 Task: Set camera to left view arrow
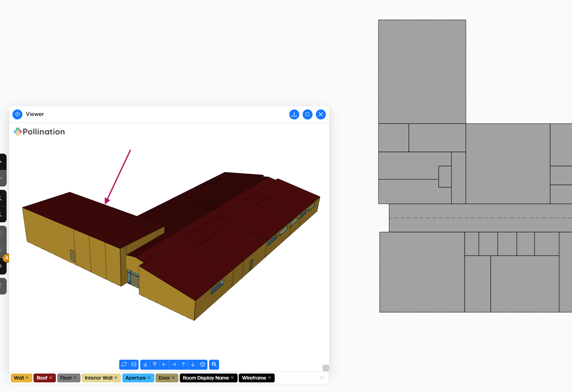(x=164, y=364)
